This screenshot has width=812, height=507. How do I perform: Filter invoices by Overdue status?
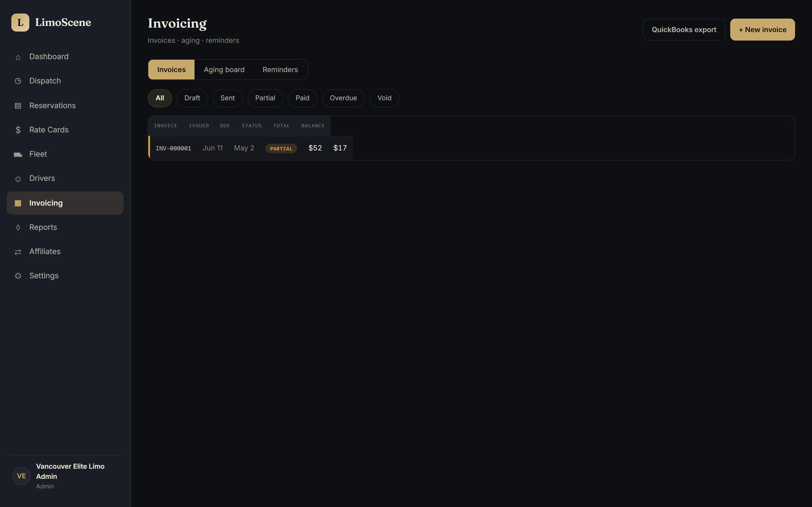pos(343,98)
